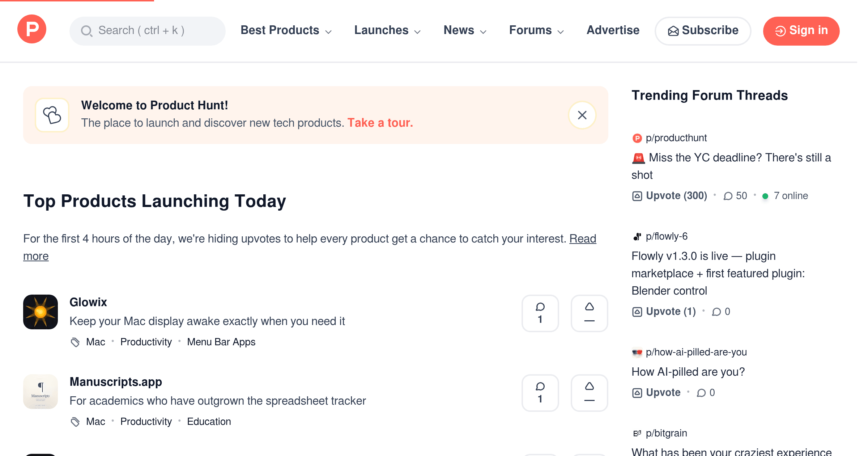
Task: Upvote the Glowix product
Action: tap(589, 313)
